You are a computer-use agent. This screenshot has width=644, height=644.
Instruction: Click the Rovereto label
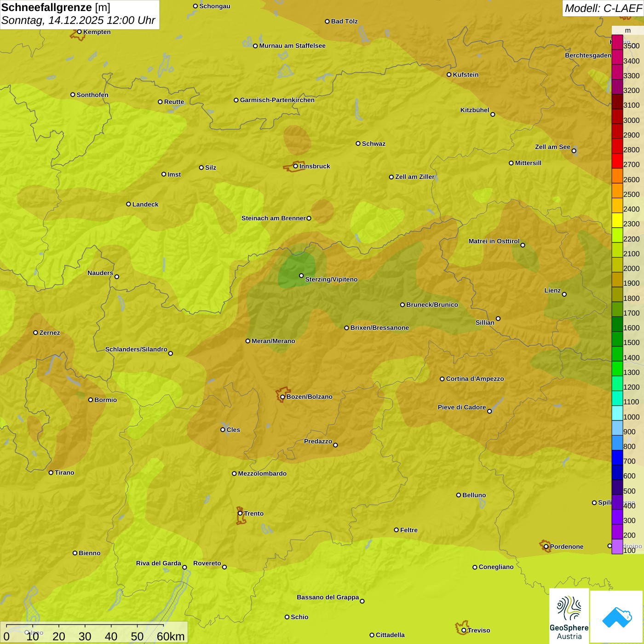(207, 563)
